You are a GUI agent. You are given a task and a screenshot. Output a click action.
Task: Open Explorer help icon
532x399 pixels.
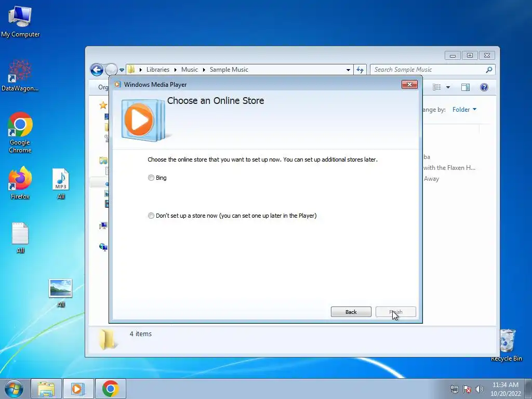[x=484, y=87]
